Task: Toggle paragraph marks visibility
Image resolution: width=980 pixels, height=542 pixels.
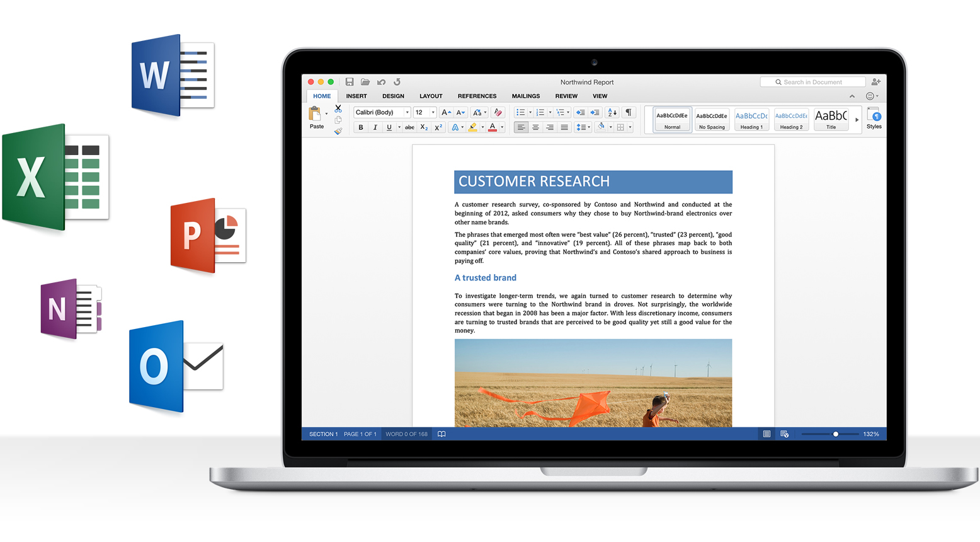Action: (x=629, y=112)
